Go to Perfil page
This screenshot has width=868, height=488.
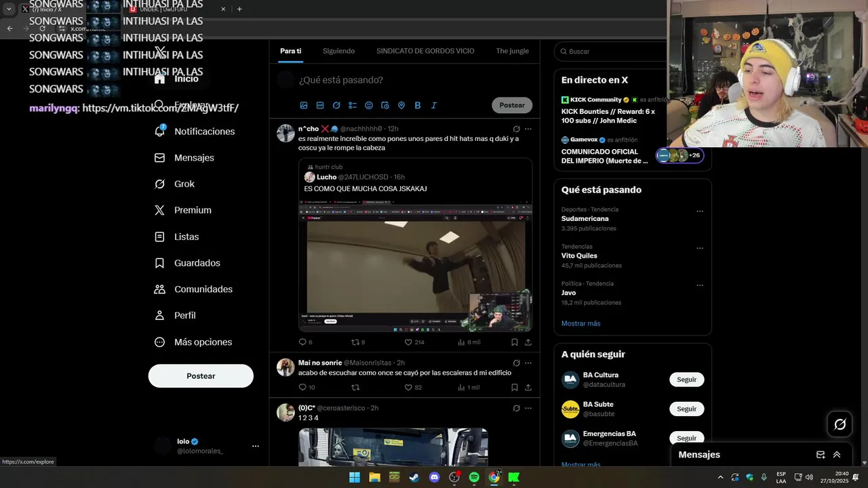[x=176, y=315]
